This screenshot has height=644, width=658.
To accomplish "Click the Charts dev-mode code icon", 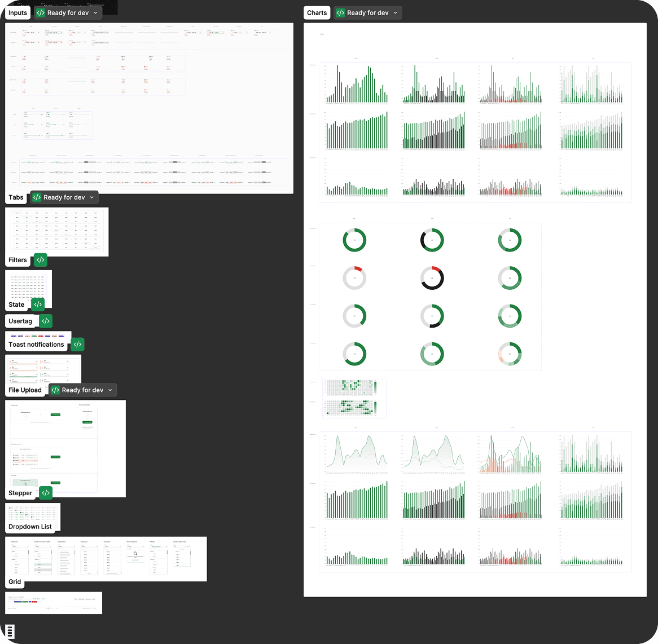I will (340, 12).
